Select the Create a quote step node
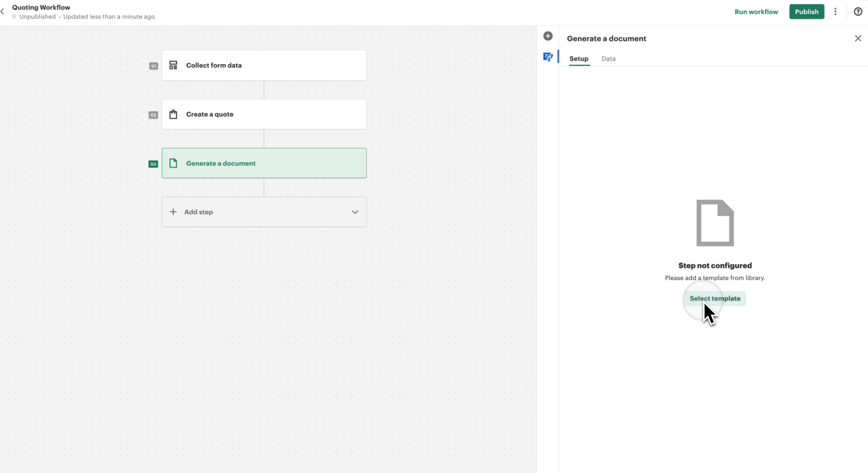 coord(264,114)
